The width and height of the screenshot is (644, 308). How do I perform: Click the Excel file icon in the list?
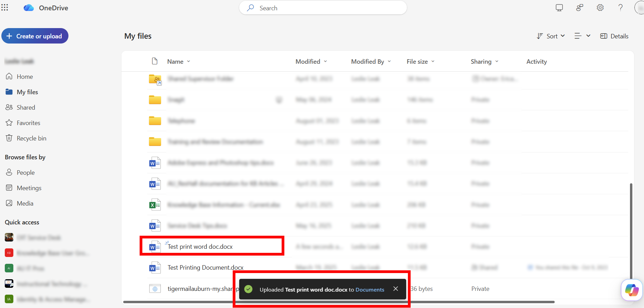155,205
